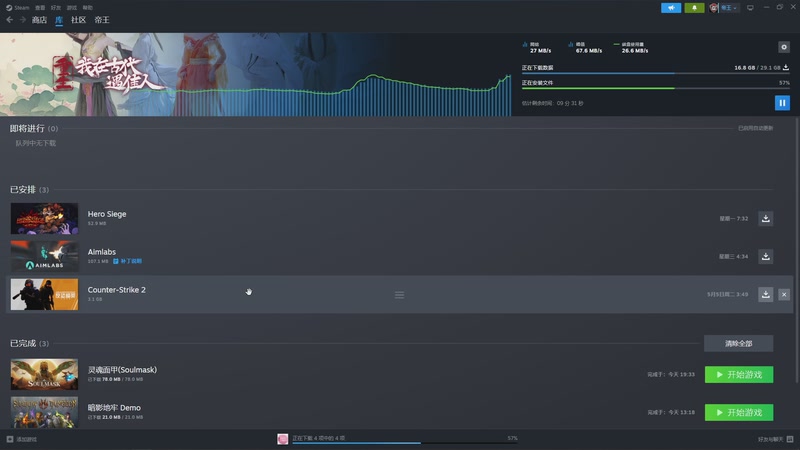Switch to the 库 tab

[x=59, y=20]
